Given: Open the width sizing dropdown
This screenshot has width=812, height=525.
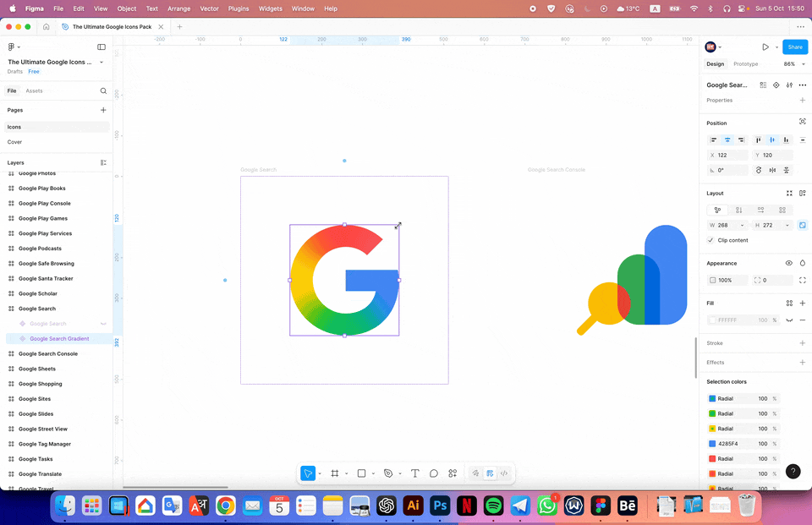Looking at the screenshot, I should tap(742, 225).
